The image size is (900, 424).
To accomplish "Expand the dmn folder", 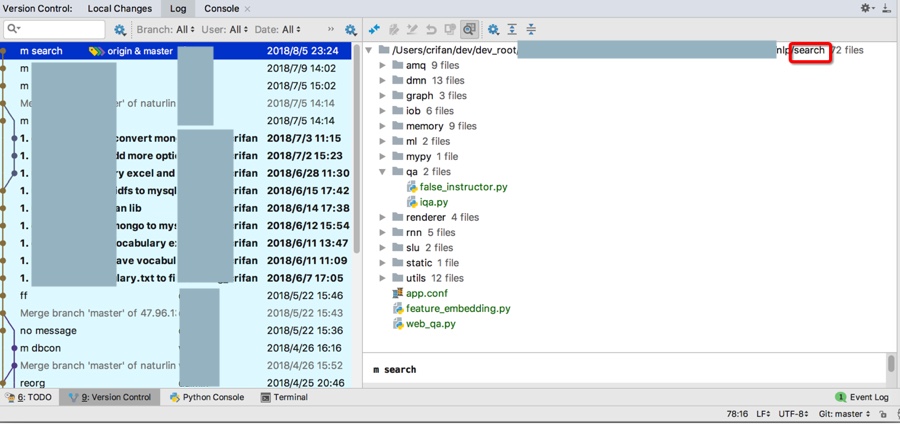I will coord(383,80).
